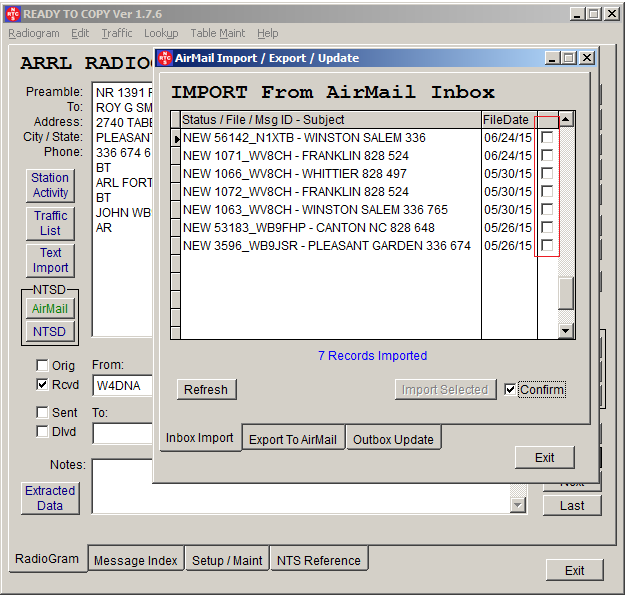
Task: Select row NEW 1063_WV8CH - WINSTON SALEM 336 765
Action: (x=331, y=210)
